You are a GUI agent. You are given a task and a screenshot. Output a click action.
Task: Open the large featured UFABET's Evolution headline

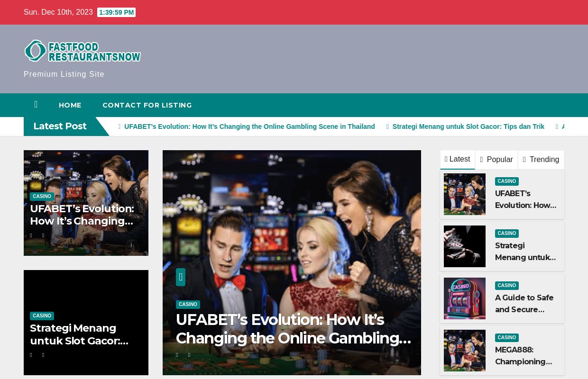(293, 329)
